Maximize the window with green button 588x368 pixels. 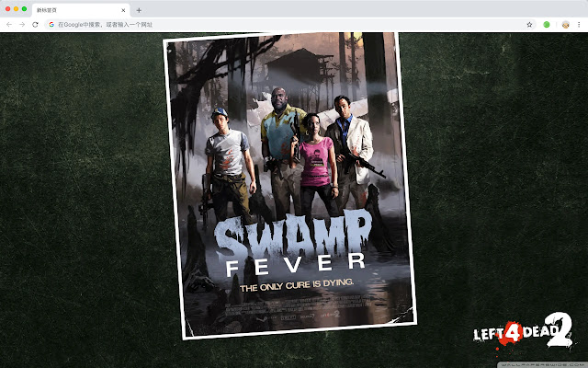click(x=25, y=8)
